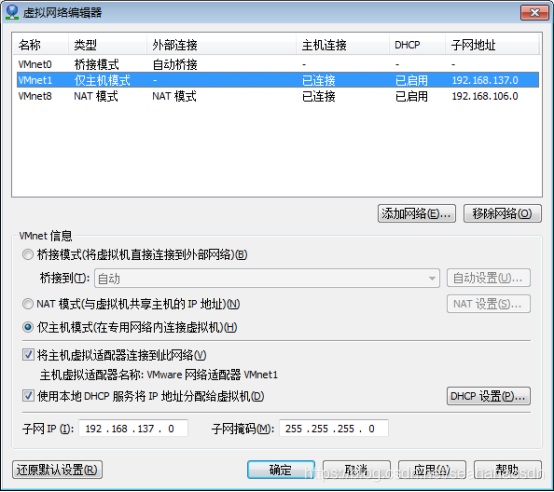The image size is (554, 492).
Task: Click the 应用(A) button
Action: click(x=432, y=470)
